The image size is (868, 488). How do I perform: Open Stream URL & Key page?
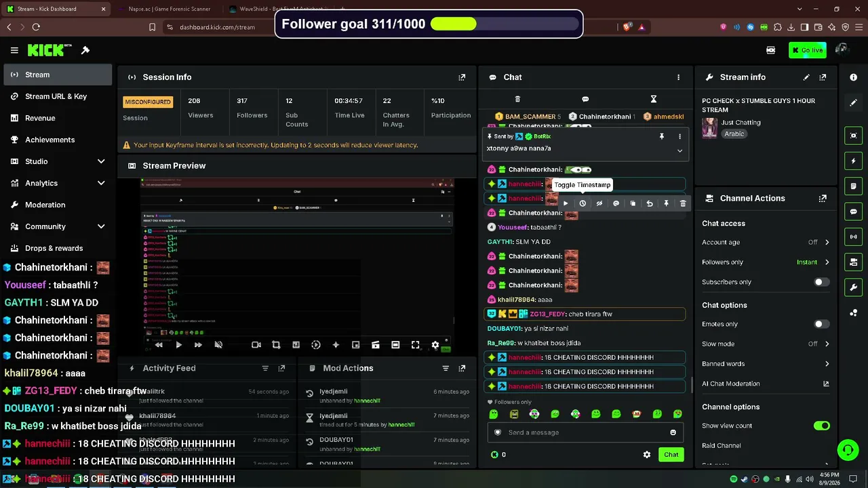(x=58, y=96)
